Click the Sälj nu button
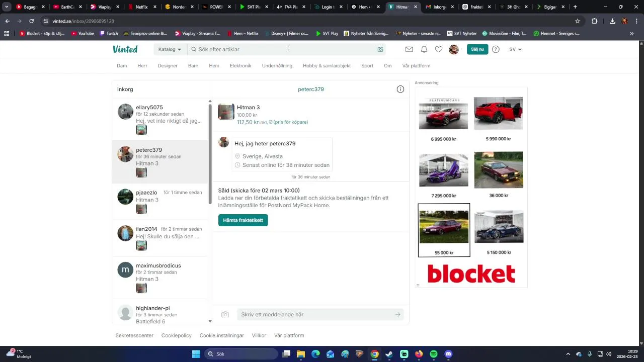 point(477,49)
